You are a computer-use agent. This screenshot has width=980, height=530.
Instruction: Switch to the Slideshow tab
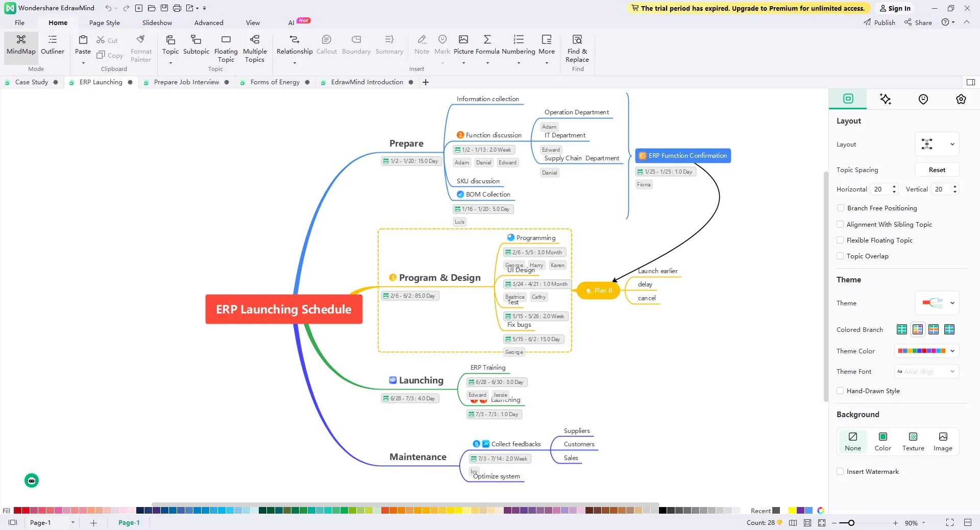pyautogui.click(x=157, y=22)
